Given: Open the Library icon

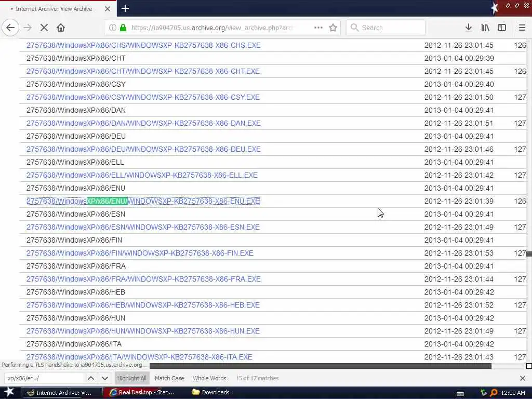Looking at the screenshot, I should 485,28.
